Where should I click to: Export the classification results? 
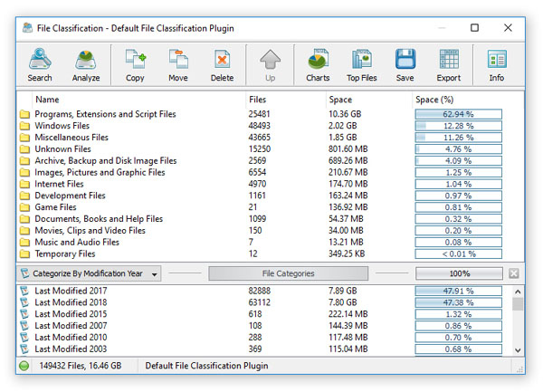(449, 65)
